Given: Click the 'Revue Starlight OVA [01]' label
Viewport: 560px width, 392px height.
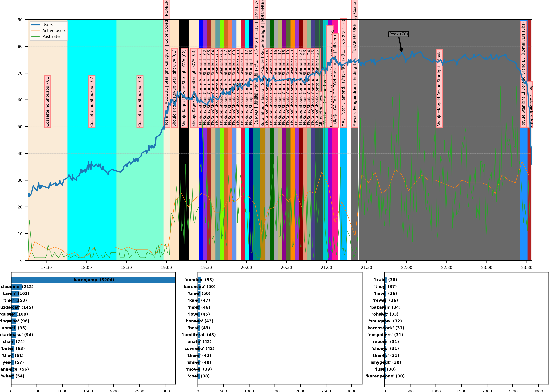Looking at the screenshot, I should 174,88.
